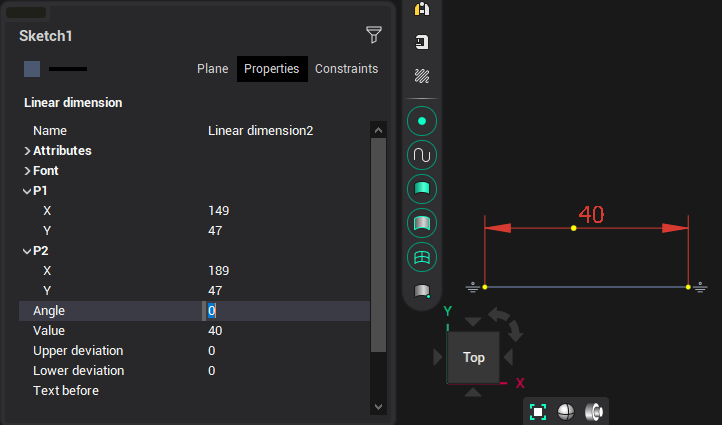This screenshot has width=722, height=425.
Task: Click the filter funnel icon
Action: [x=374, y=36]
